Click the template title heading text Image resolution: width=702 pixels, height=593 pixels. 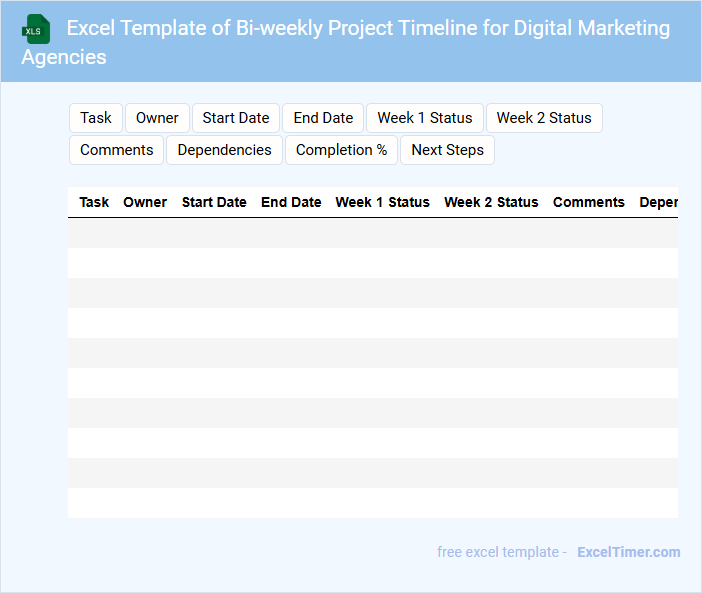click(368, 28)
